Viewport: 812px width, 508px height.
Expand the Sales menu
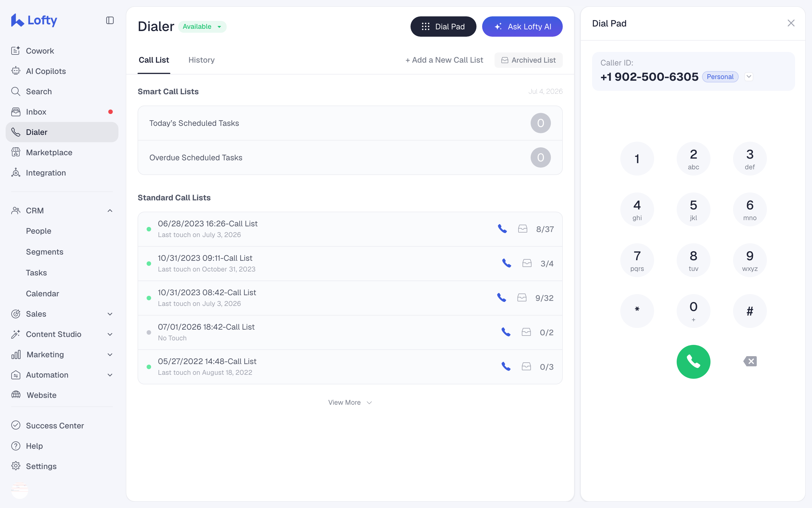[x=110, y=314]
